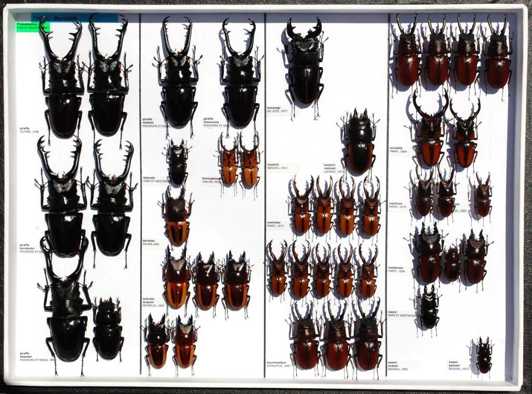Screen dimensions: 532x394
Task: Select the green Prosopocoilus genus label
Action: (x=32, y=26)
